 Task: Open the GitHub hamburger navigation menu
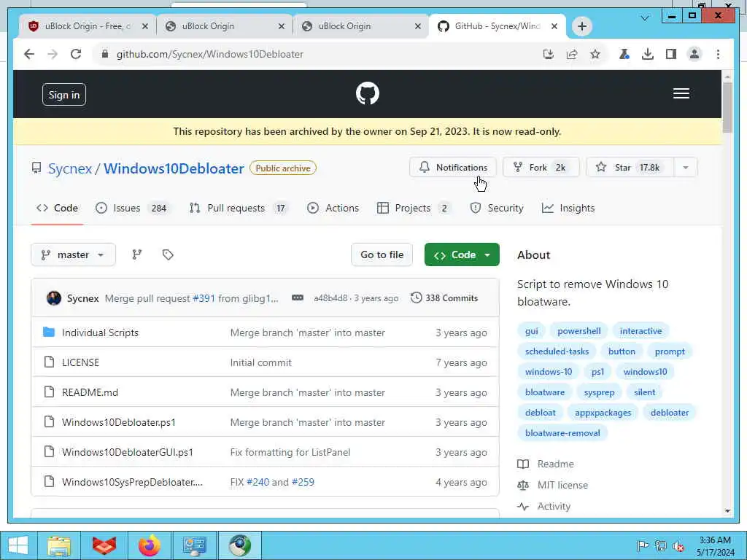681,93
